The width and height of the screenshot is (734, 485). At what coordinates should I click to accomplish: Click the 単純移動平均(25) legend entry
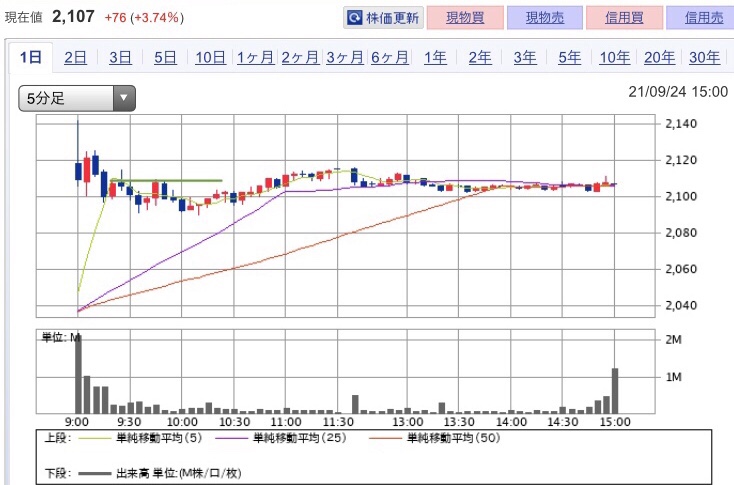(281, 438)
